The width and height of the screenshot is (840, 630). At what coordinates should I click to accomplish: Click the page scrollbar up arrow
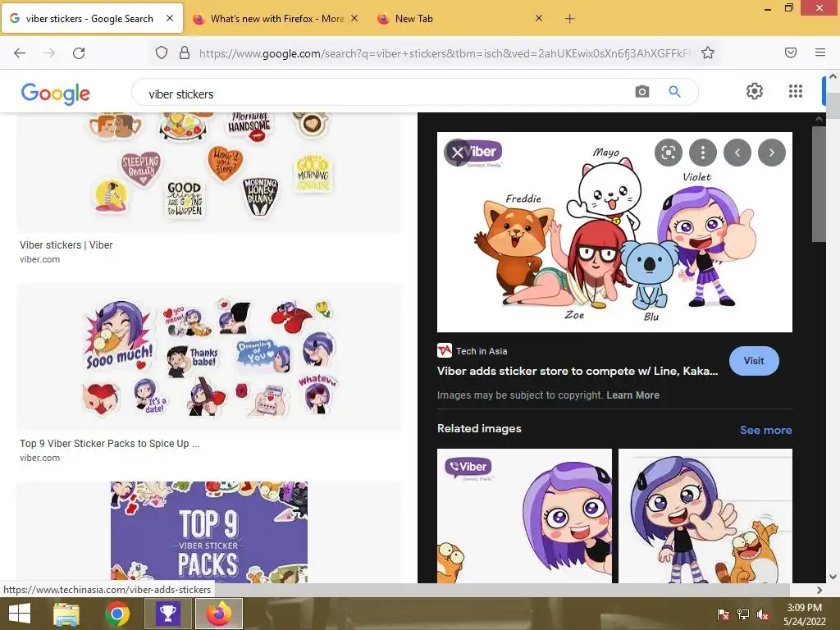point(833,76)
